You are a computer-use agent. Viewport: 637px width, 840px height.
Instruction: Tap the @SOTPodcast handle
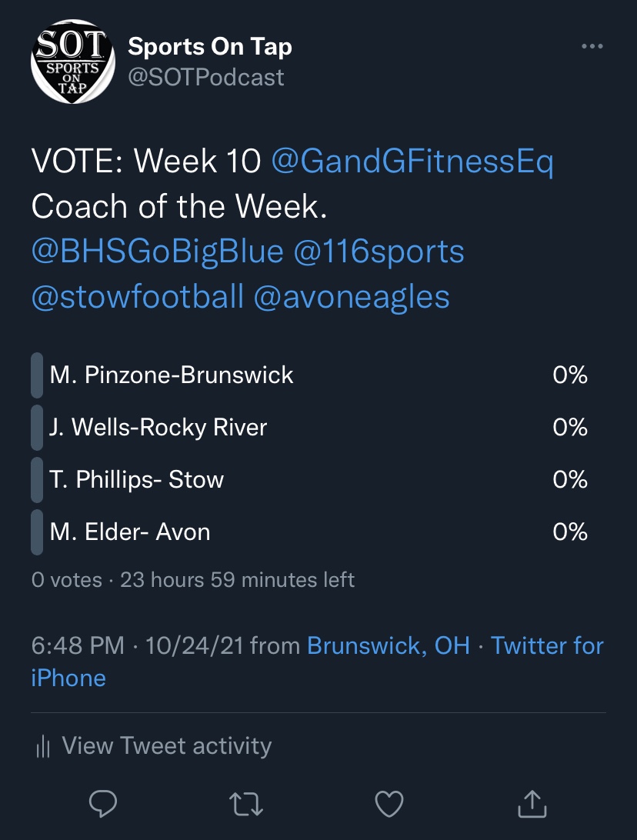206,78
